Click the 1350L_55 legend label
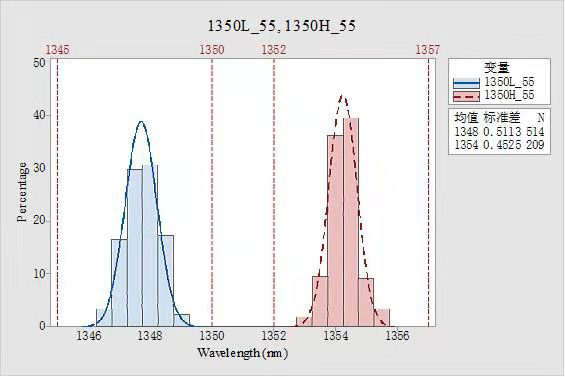 (x=509, y=82)
